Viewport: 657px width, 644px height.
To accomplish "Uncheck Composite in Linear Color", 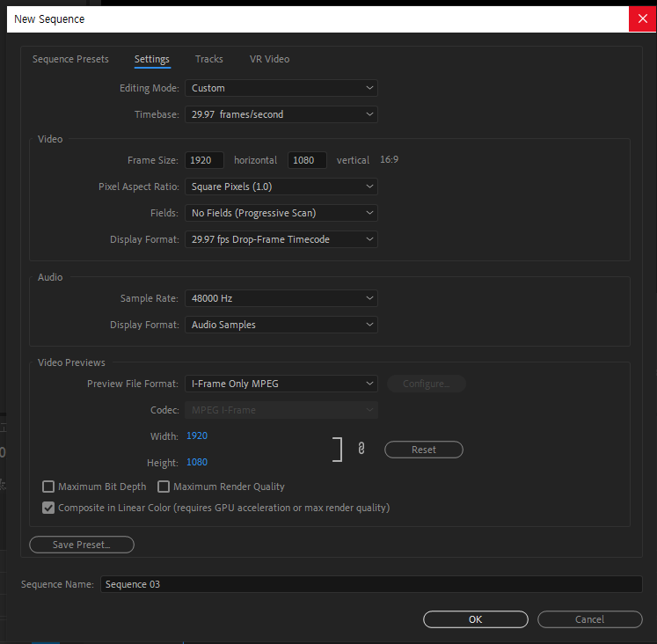I will click(x=48, y=508).
